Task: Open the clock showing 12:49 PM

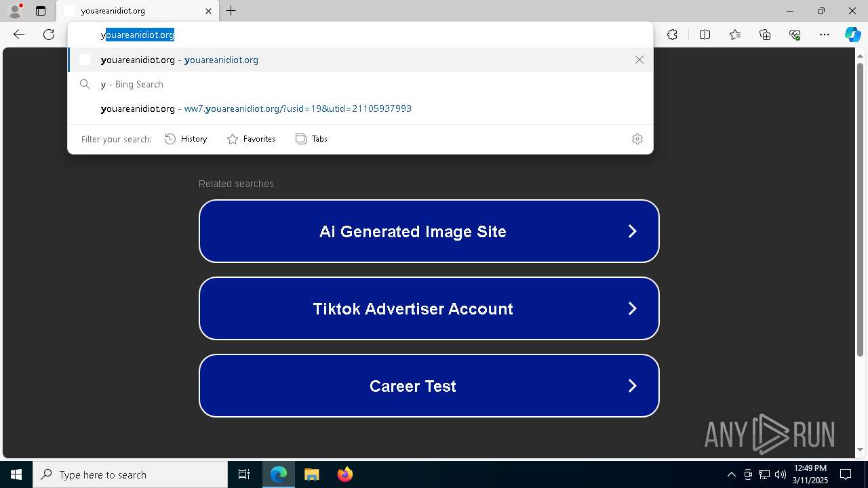Action: pyautogui.click(x=811, y=474)
